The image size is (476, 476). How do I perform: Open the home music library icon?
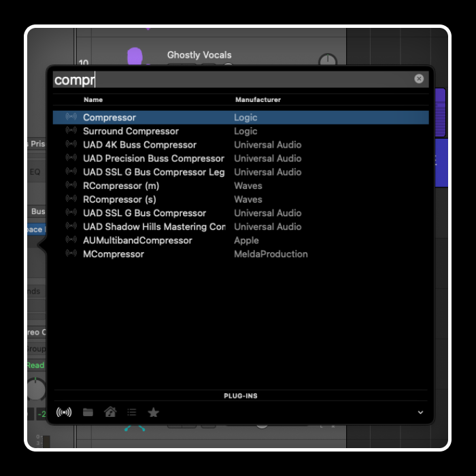(x=110, y=412)
